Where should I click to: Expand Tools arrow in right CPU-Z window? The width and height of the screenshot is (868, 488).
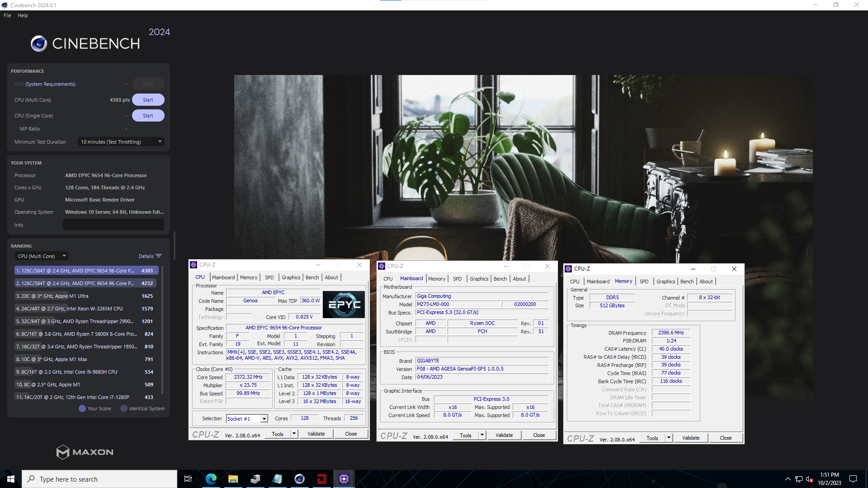(x=669, y=438)
